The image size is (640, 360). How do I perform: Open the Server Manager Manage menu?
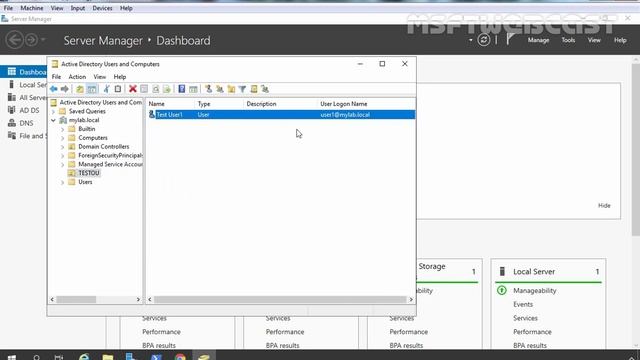click(x=538, y=40)
